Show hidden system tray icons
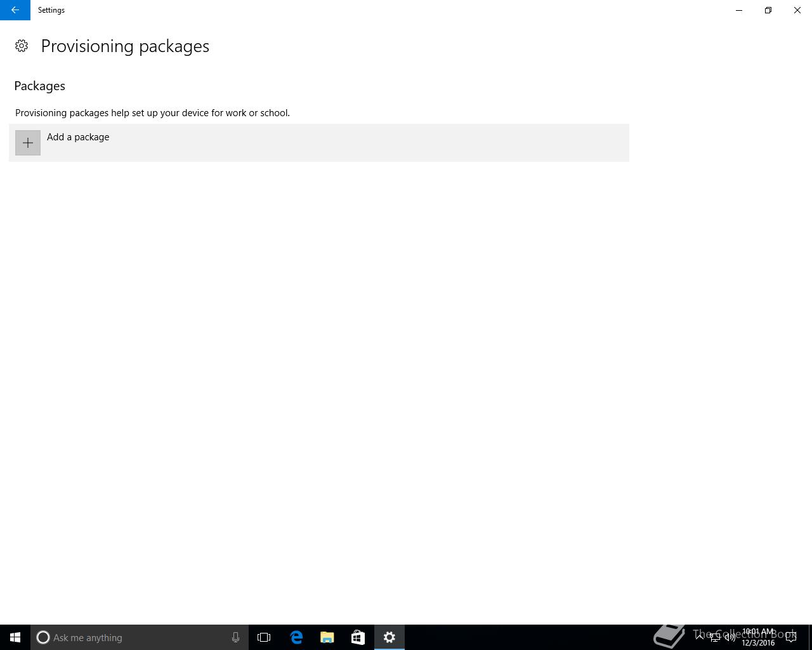 coord(700,637)
